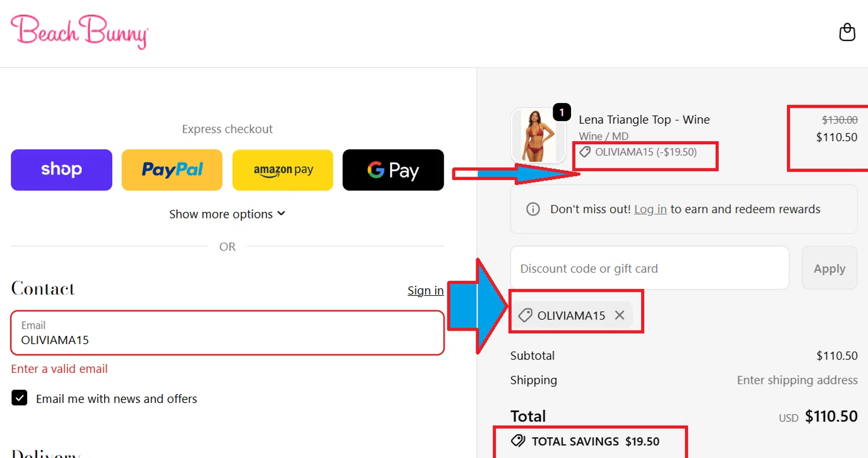This screenshot has height=458, width=868.
Task: Click the Total Savings tag icon
Action: pyautogui.click(x=518, y=441)
